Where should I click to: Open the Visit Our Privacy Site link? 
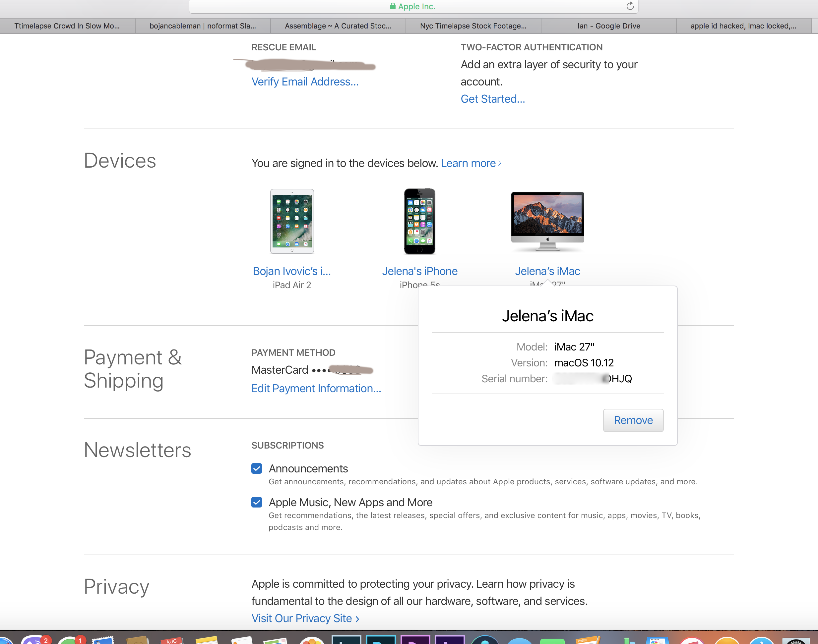(x=305, y=618)
